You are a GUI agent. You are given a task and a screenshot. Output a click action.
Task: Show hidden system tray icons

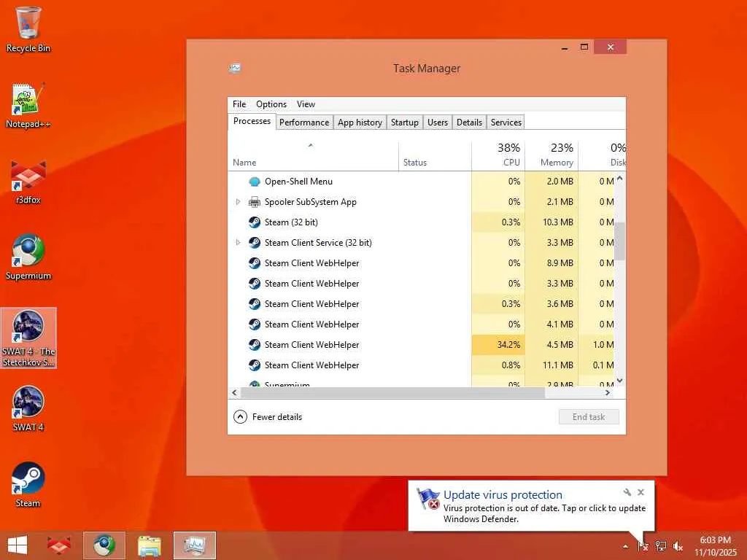(x=625, y=546)
